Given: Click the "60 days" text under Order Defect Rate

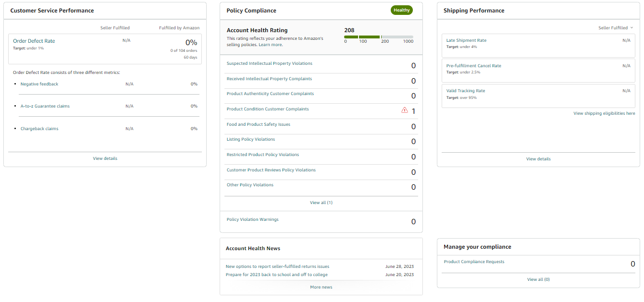Looking at the screenshot, I should (x=190, y=57).
